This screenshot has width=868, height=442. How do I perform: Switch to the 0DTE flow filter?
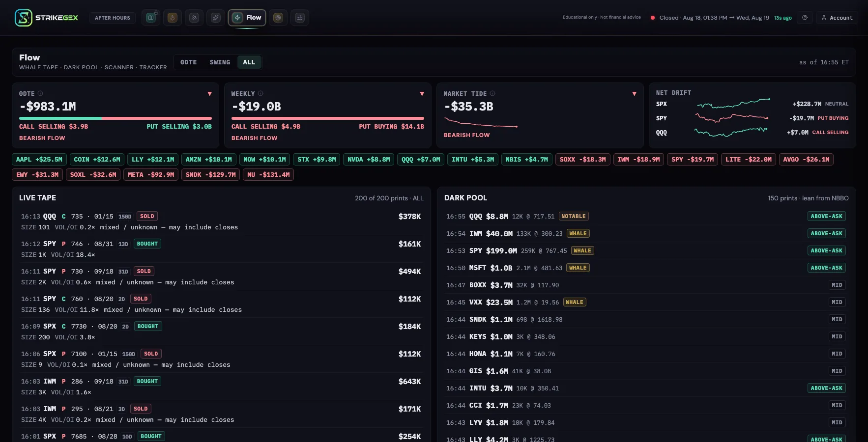[188, 62]
